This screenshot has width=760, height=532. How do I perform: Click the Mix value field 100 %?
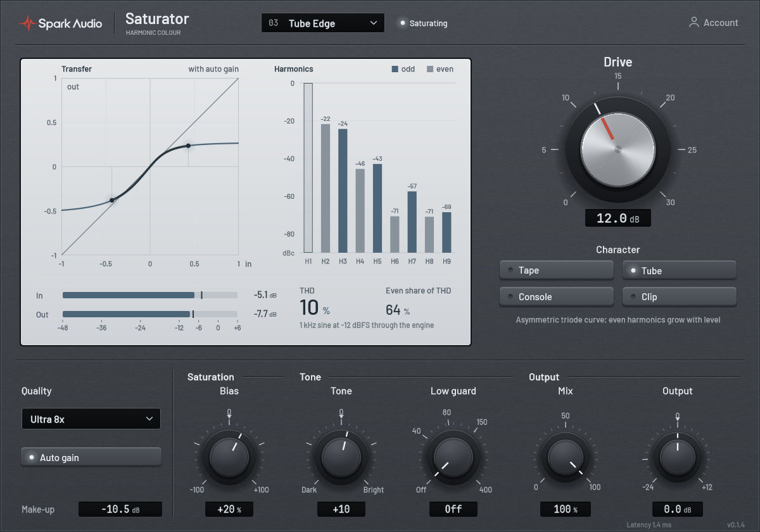[x=566, y=509]
